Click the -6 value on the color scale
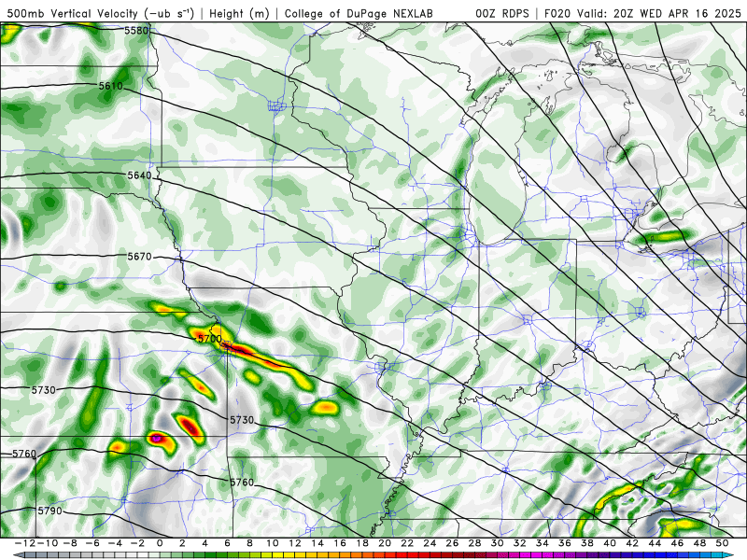The image size is (747, 560). point(92,543)
